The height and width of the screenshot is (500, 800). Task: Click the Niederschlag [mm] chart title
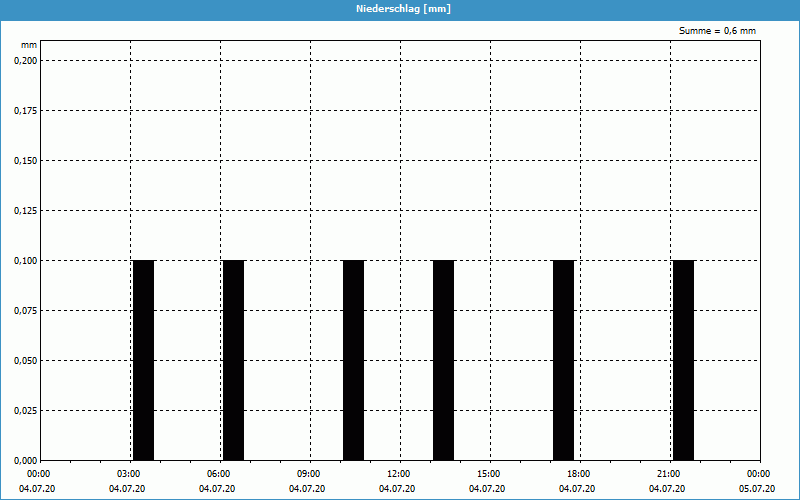[x=400, y=8]
